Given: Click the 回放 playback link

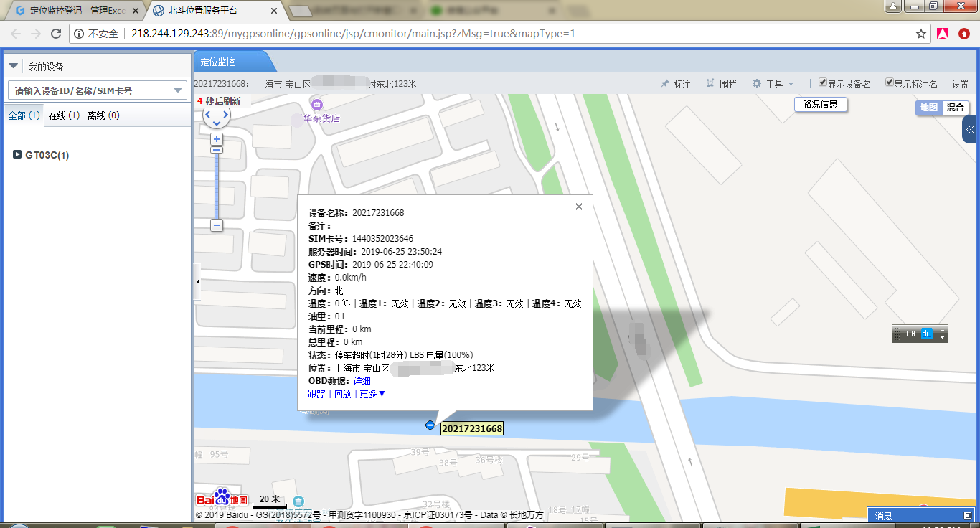Looking at the screenshot, I should [x=343, y=394].
